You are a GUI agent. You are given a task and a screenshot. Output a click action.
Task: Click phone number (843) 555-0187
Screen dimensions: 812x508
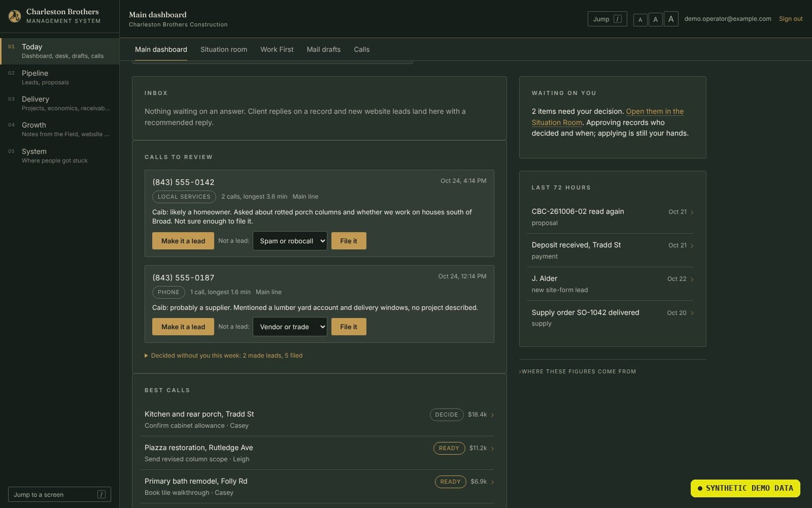(183, 278)
